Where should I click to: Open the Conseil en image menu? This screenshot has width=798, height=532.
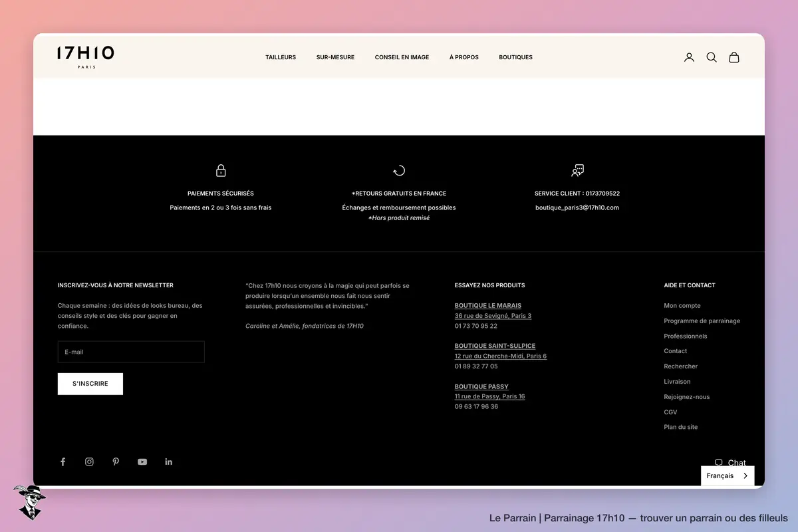click(402, 57)
